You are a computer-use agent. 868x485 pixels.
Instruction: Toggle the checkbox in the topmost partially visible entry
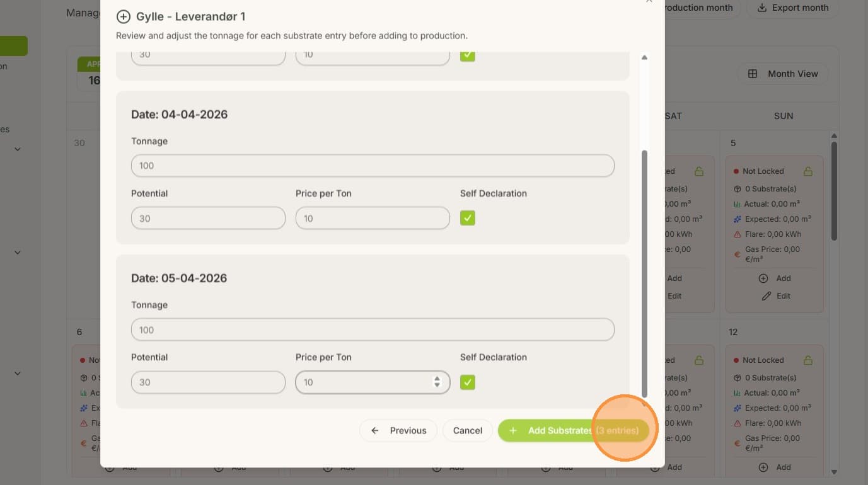(x=468, y=55)
